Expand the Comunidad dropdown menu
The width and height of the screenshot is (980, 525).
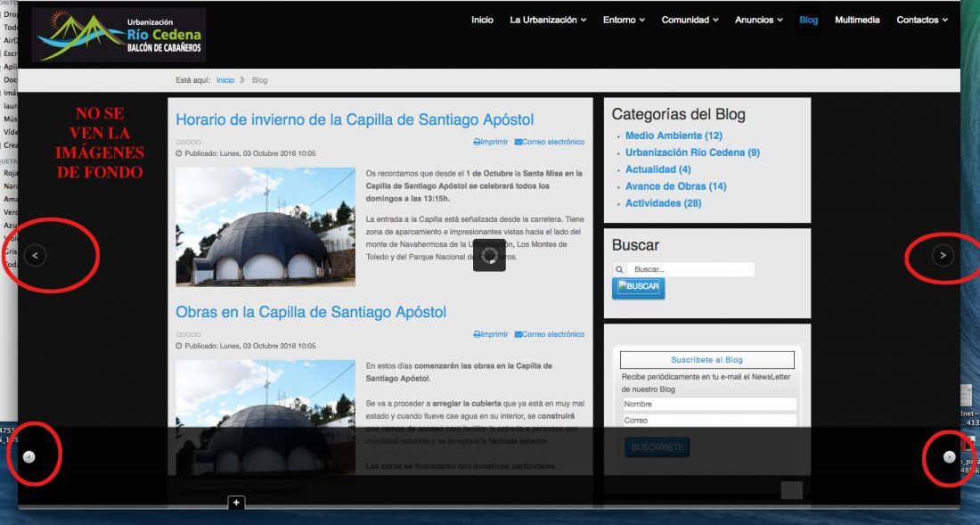690,20
